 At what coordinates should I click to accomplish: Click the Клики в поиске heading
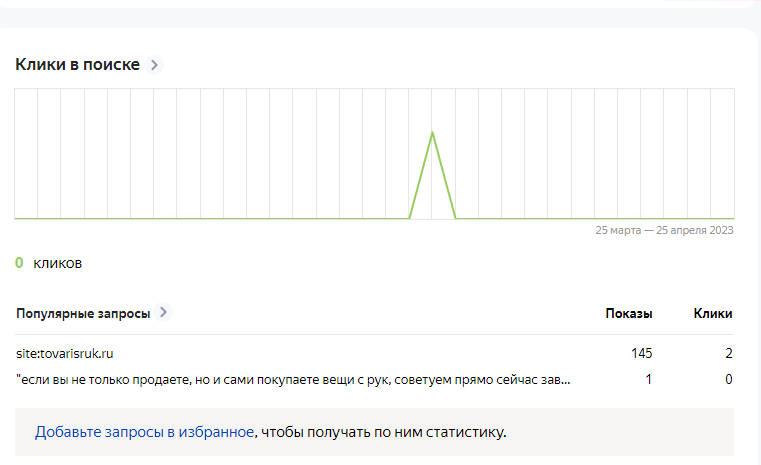tap(77, 65)
